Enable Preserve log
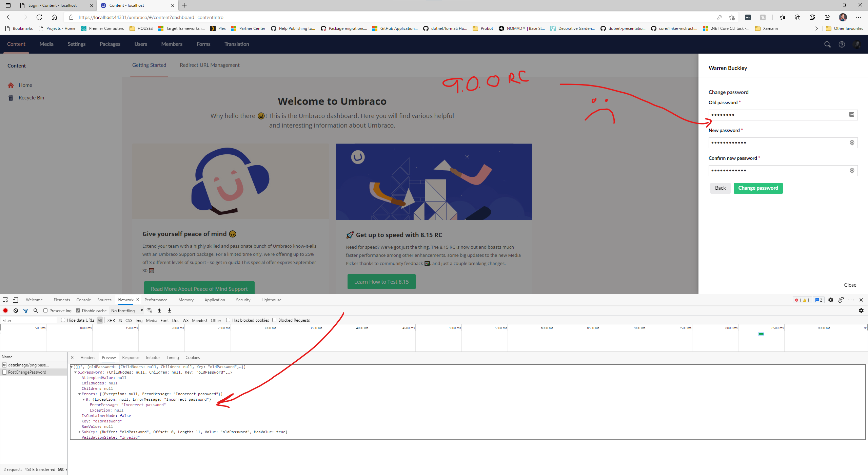This screenshot has height=475, width=868. pyautogui.click(x=45, y=310)
